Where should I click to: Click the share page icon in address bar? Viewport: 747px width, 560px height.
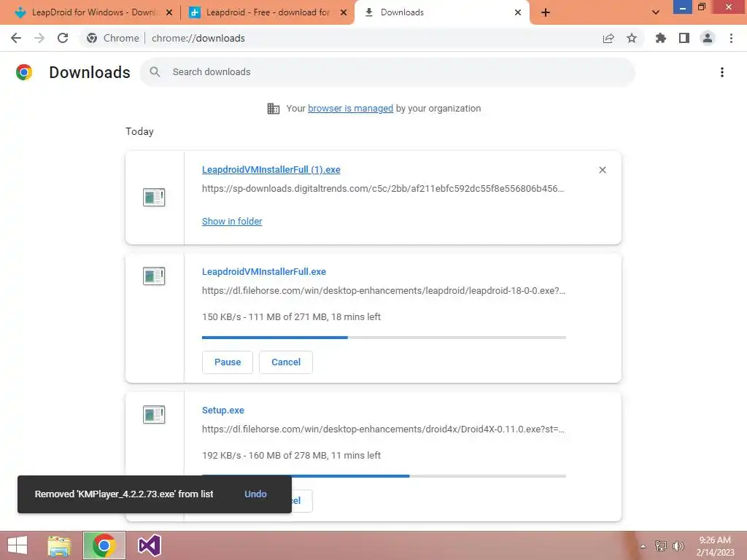608,38
